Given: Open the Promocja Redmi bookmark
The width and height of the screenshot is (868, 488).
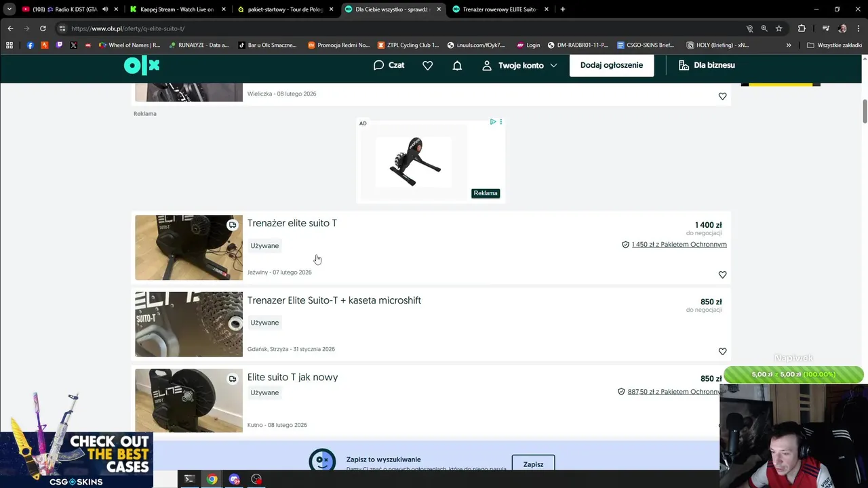Looking at the screenshot, I should [x=339, y=45].
